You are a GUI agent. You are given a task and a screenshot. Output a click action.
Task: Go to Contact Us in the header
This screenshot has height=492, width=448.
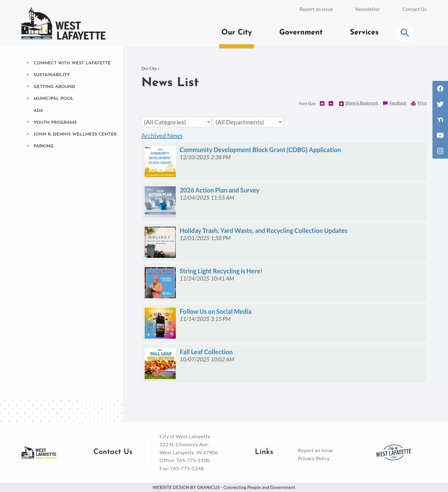[x=414, y=9]
